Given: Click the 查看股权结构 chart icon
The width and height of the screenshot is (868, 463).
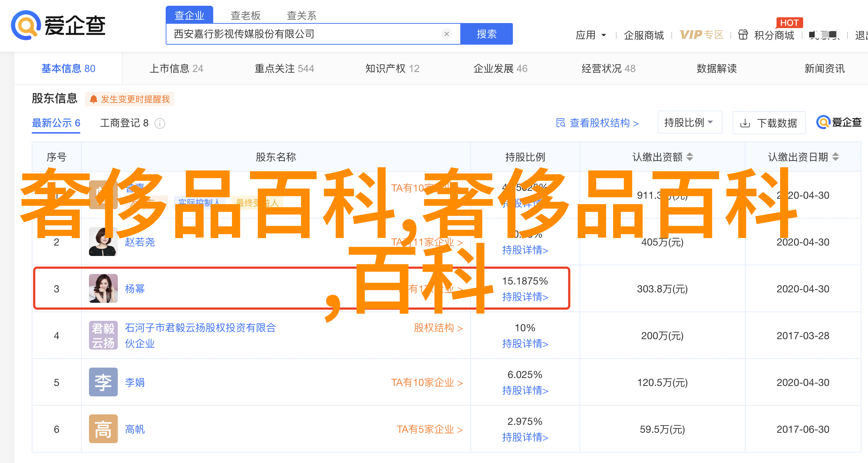Looking at the screenshot, I should pos(560,123).
